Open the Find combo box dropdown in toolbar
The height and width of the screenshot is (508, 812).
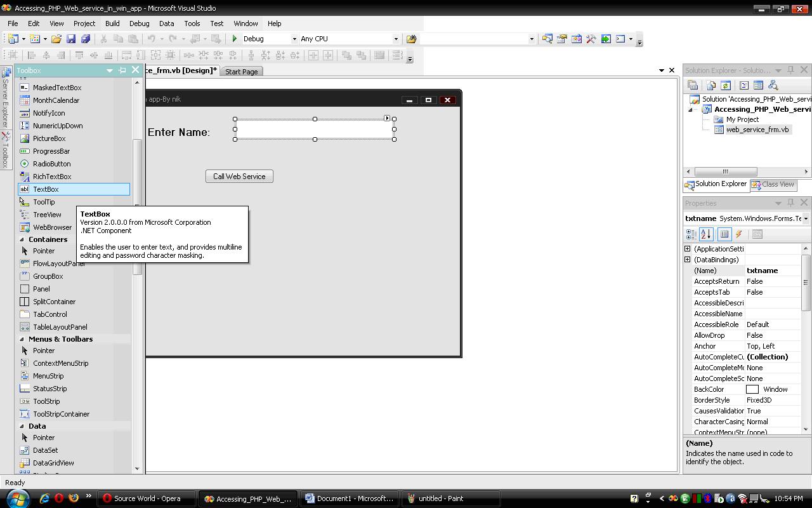pos(532,39)
